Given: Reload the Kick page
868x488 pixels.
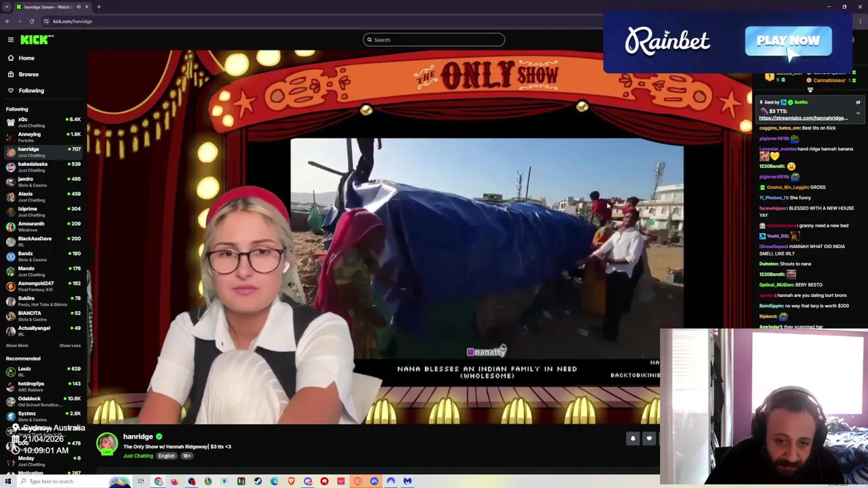Looking at the screenshot, I should point(32,22).
